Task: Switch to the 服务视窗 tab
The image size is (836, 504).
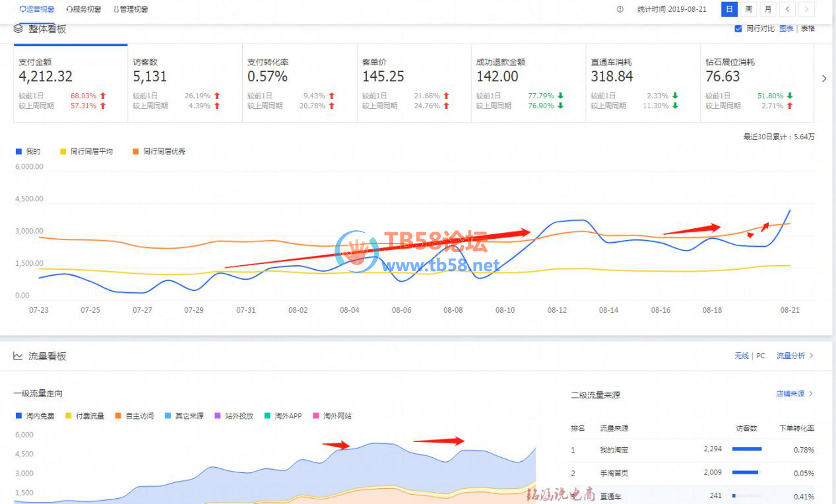Action: [84, 9]
